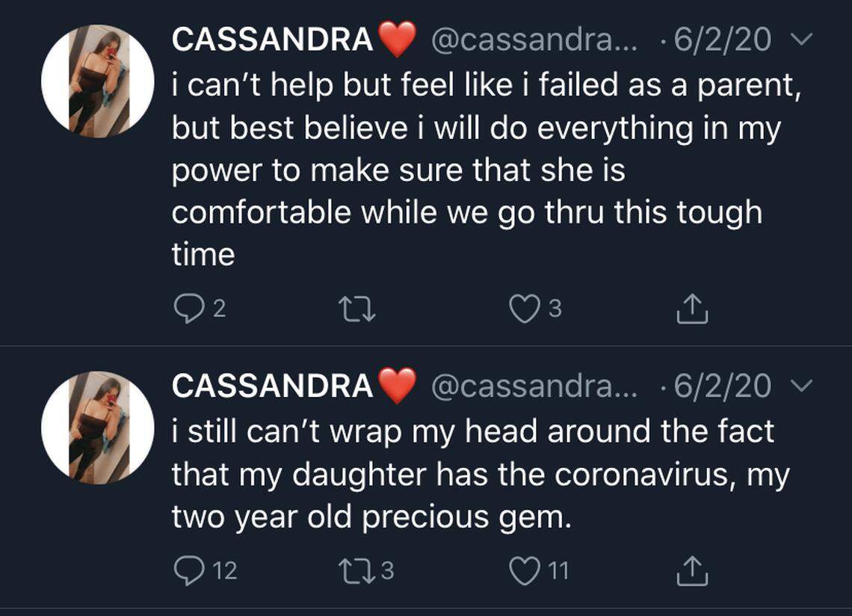852x616 pixels.
Task: Open the dropdown menu on the second tweet
Action: (802, 386)
